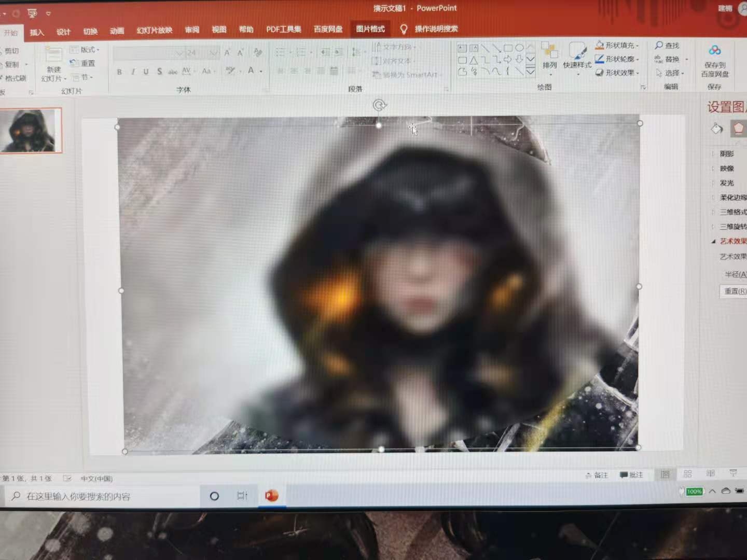Screen dimensions: 747x560
Task: Click the increase font size icon
Action: [x=227, y=53]
